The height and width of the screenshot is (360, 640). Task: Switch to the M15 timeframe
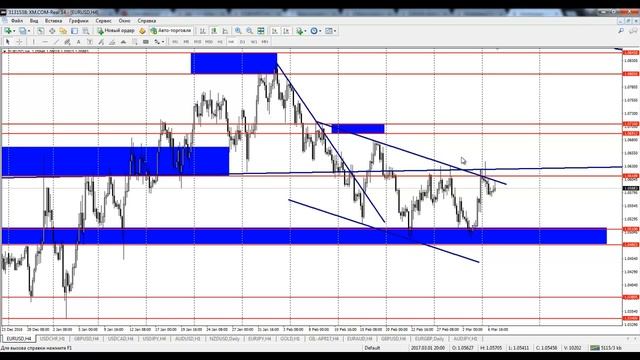tap(198, 42)
